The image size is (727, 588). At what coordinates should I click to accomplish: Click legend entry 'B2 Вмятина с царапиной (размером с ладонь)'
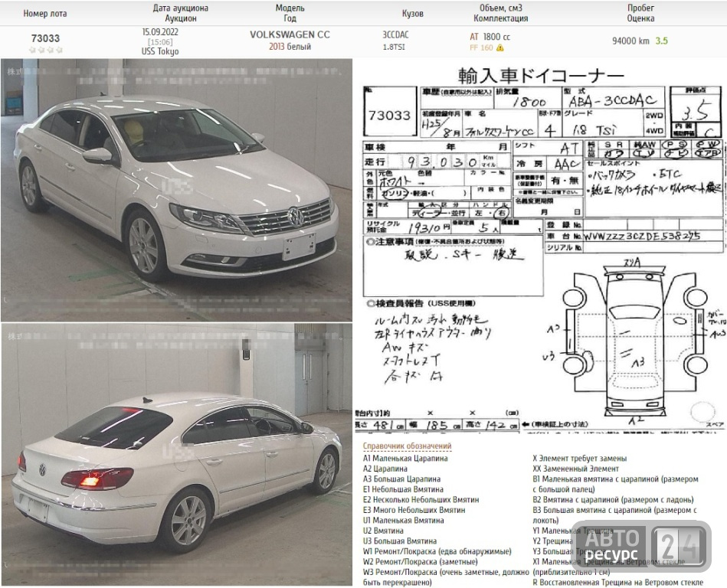613,499
